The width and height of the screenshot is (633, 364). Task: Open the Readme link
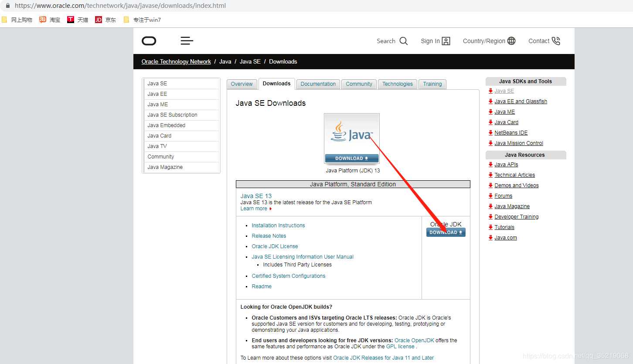262,286
